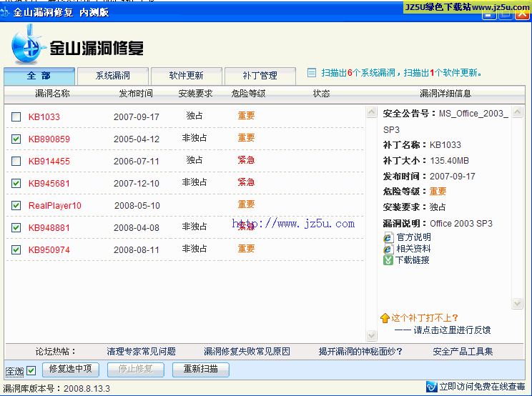Open the 相关资料 link
The width and height of the screenshot is (532, 396).
coord(413,249)
